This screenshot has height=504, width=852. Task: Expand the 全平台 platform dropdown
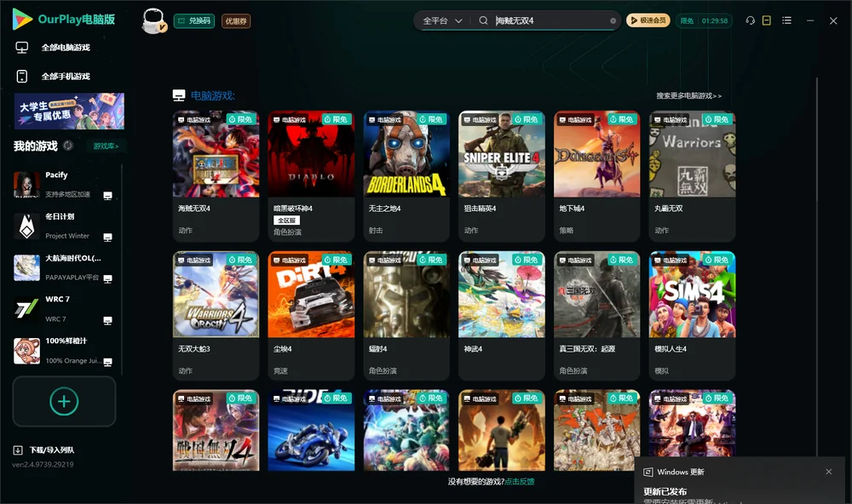(442, 20)
